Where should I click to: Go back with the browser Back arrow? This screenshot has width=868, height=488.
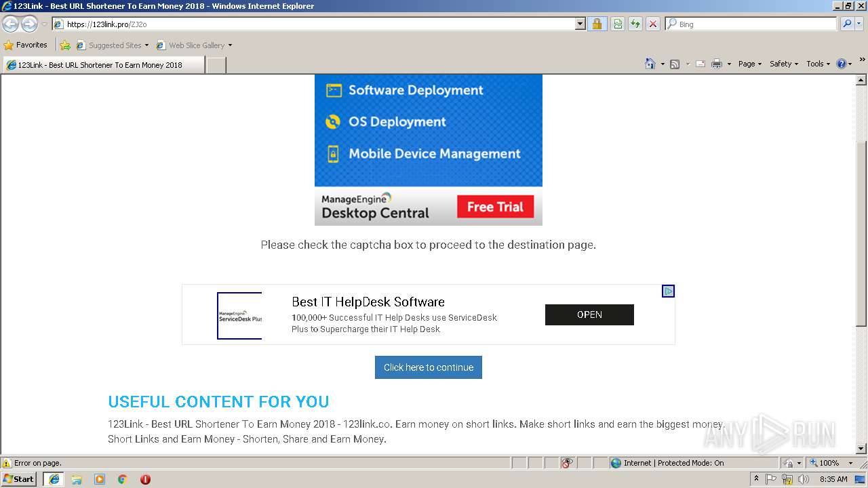(x=10, y=24)
